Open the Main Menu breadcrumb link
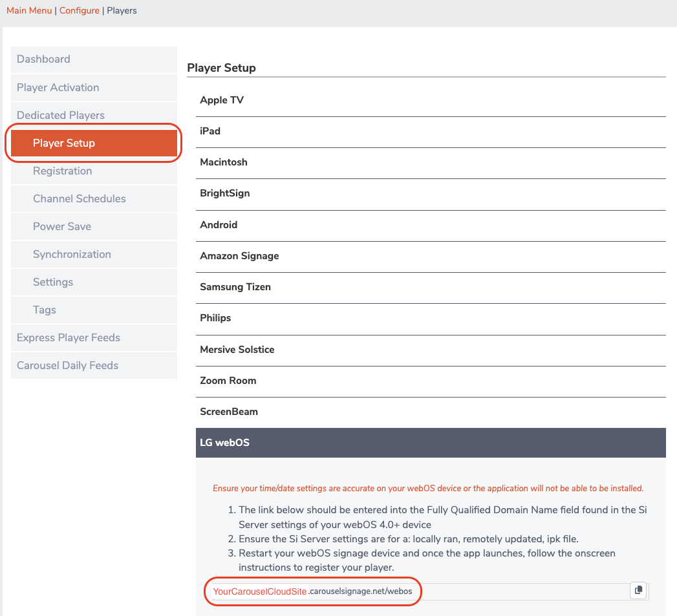The image size is (677, 616). [x=29, y=10]
